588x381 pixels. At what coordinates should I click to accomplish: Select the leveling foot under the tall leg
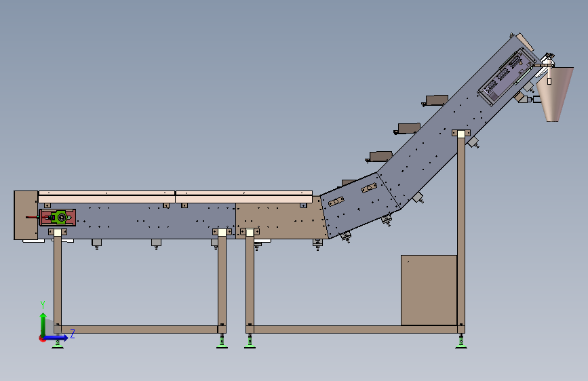point(461,342)
